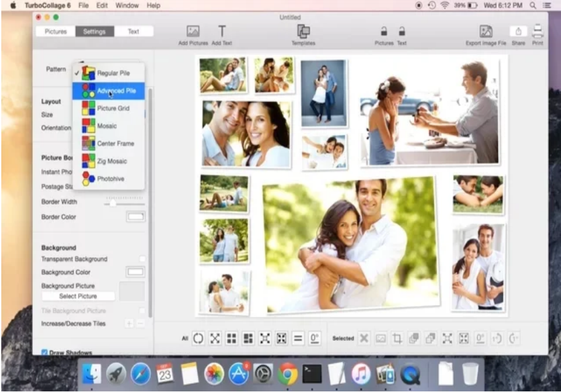
Task: Open Safari from the Dock
Action: [140, 374]
